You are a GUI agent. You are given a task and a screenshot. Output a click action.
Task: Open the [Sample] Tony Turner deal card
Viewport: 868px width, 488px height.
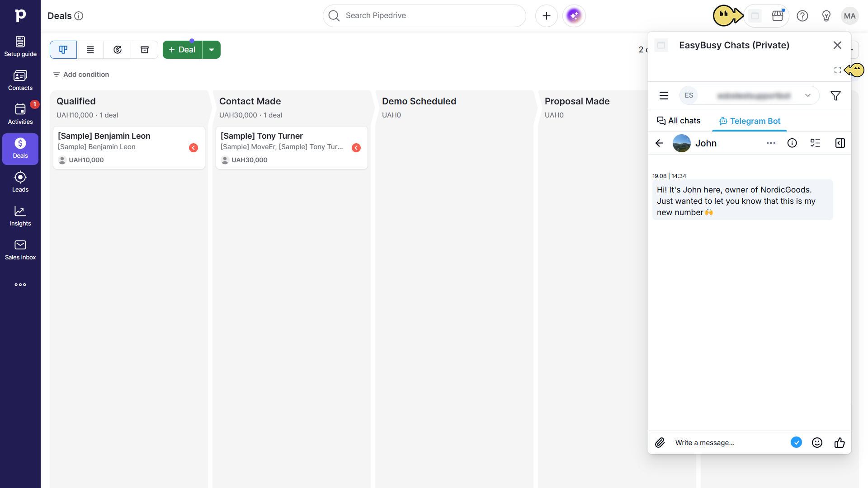pos(292,148)
